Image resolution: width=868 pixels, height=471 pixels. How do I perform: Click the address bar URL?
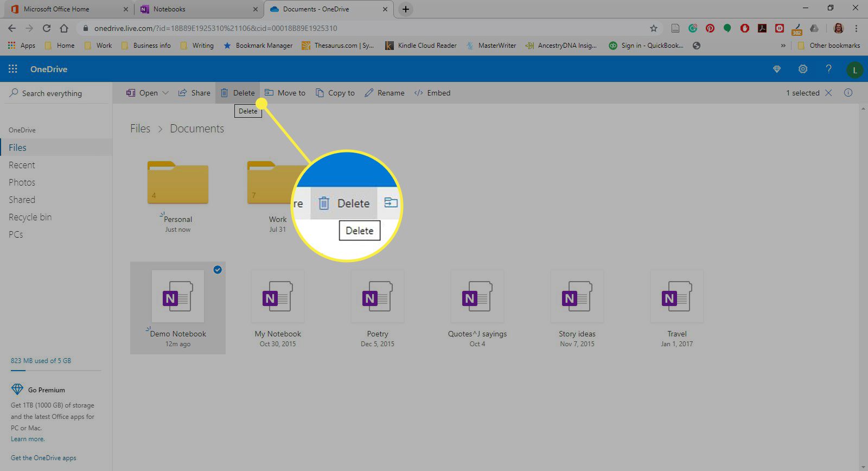pos(215,28)
